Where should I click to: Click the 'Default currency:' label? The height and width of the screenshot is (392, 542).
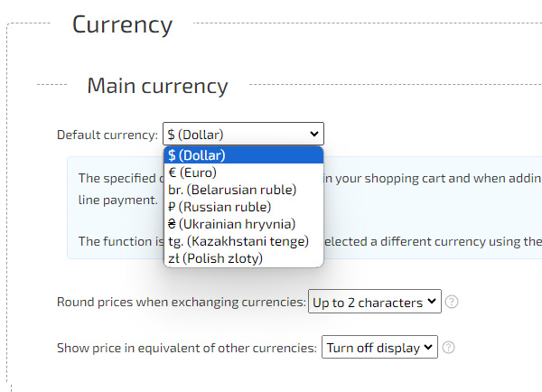coord(107,135)
